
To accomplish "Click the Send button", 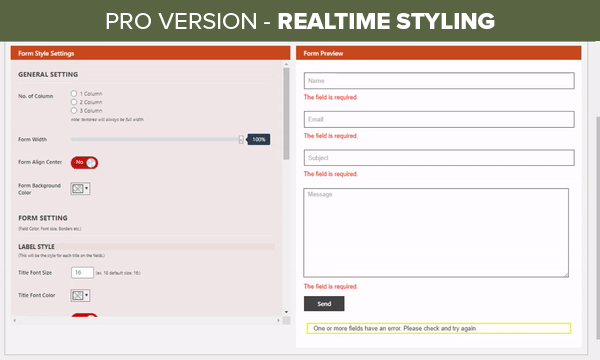I will pyautogui.click(x=324, y=304).
